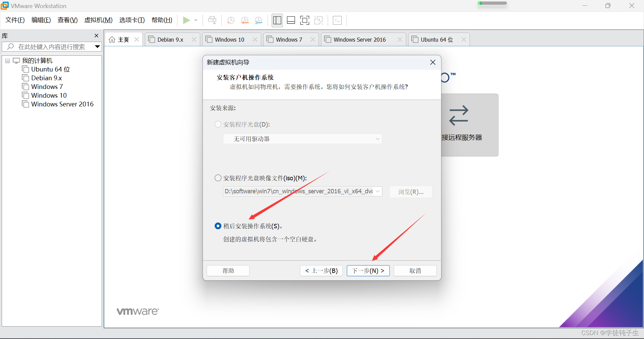The image size is (644, 339).
Task: Click the 上一步(B) back button
Action: (321, 271)
